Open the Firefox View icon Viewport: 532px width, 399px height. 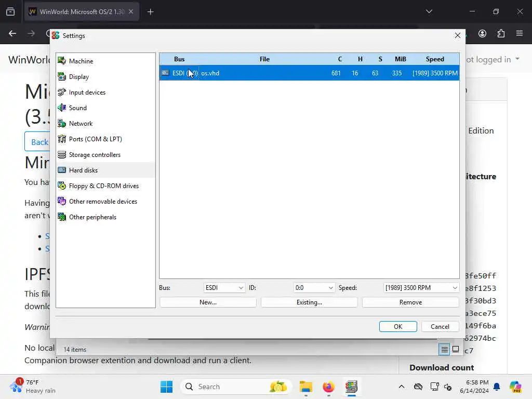(x=10, y=11)
